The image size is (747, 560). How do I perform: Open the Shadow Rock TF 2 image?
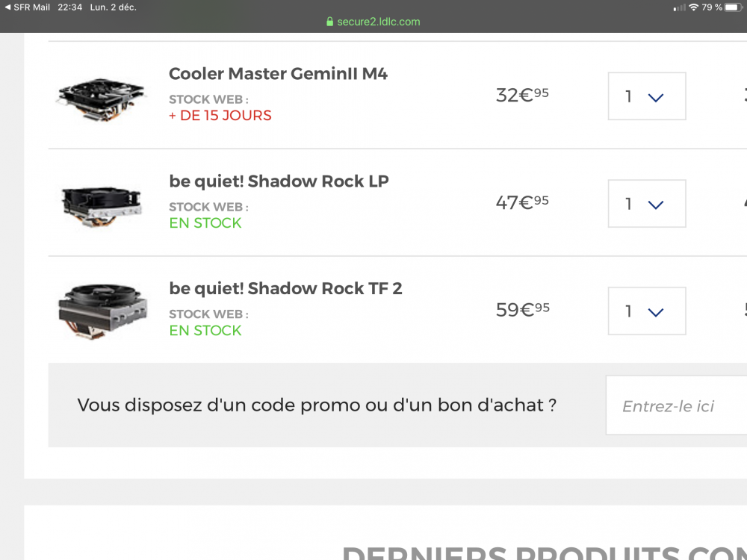102,311
